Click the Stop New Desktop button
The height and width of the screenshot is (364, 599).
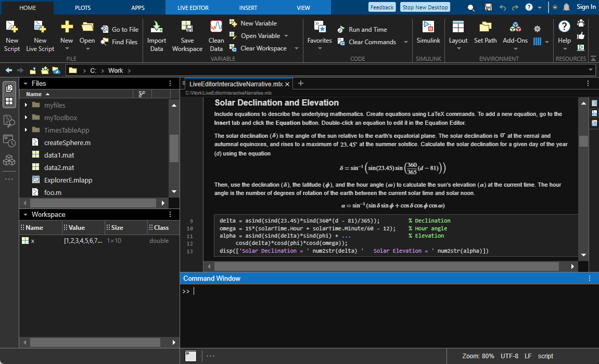tap(425, 7)
